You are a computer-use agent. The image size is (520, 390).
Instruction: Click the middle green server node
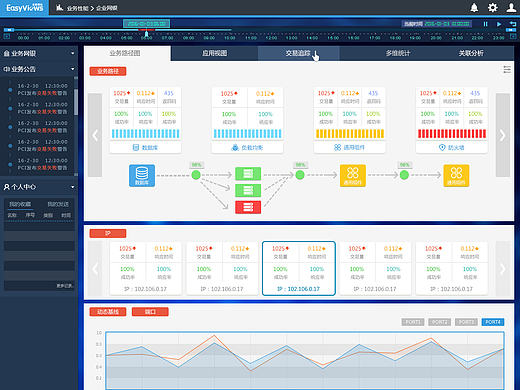[x=248, y=190]
